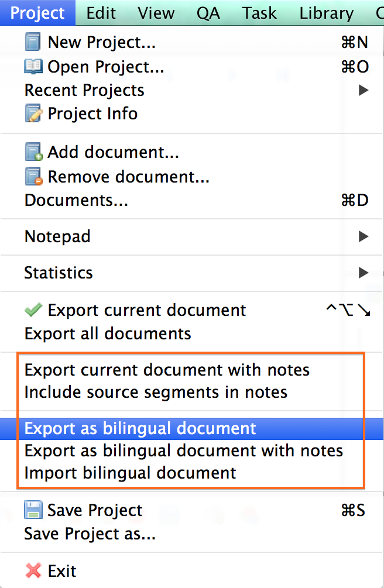Click the Add document plus icon

[33, 153]
